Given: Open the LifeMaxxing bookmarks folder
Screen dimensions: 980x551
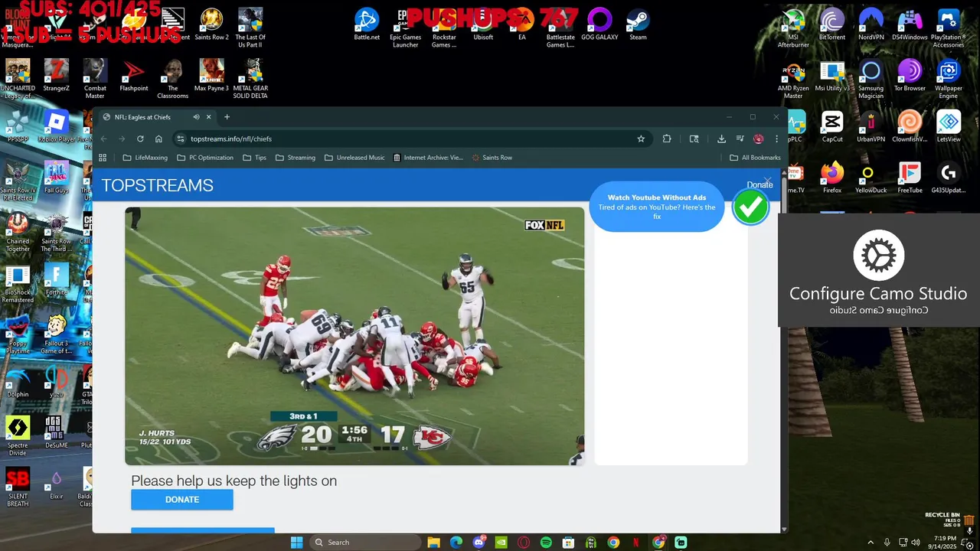Looking at the screenshot, I should pyautogui.click(x=145, y=158).
